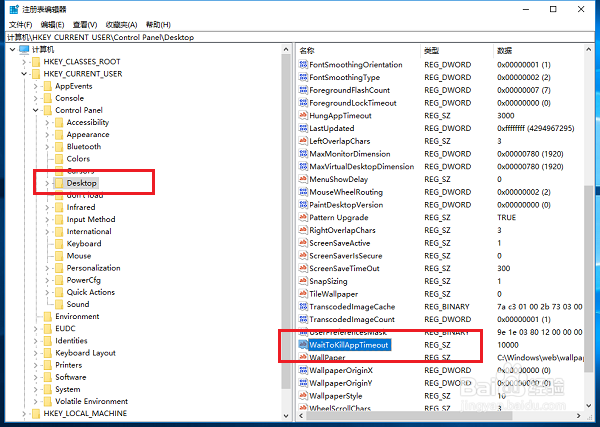
Task: Expand the AppEvents key arrow
Action: pyautogui.click(x=36, y=86)
